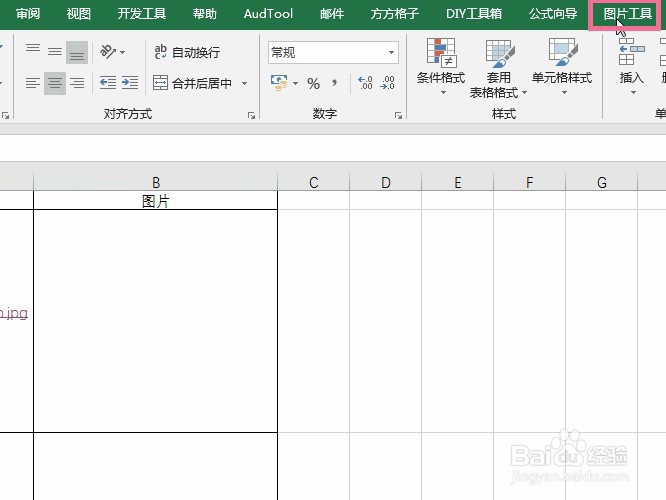This screenshot has width=666, height=500.
Task: Click 合并后居中 merge button
Action: click(192, 83)
